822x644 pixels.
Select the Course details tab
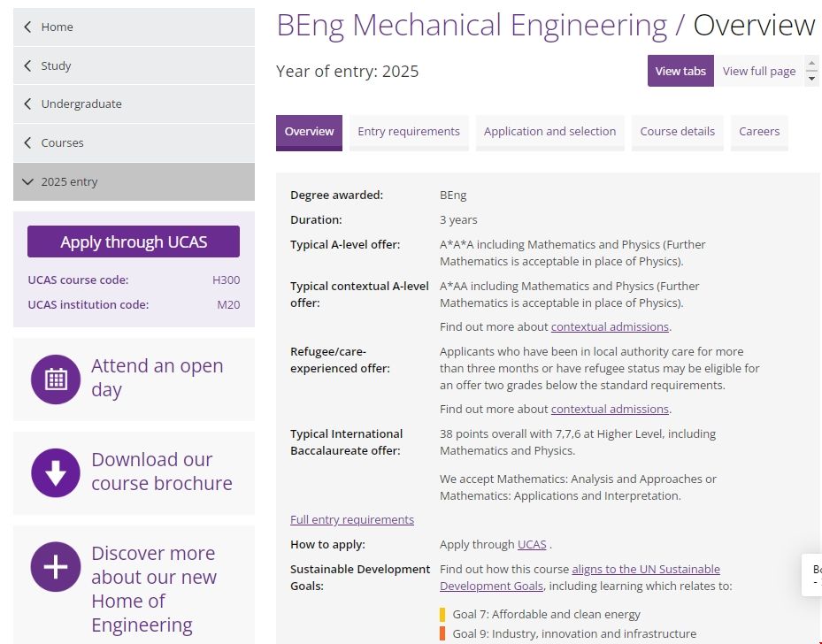coord(677,131)
